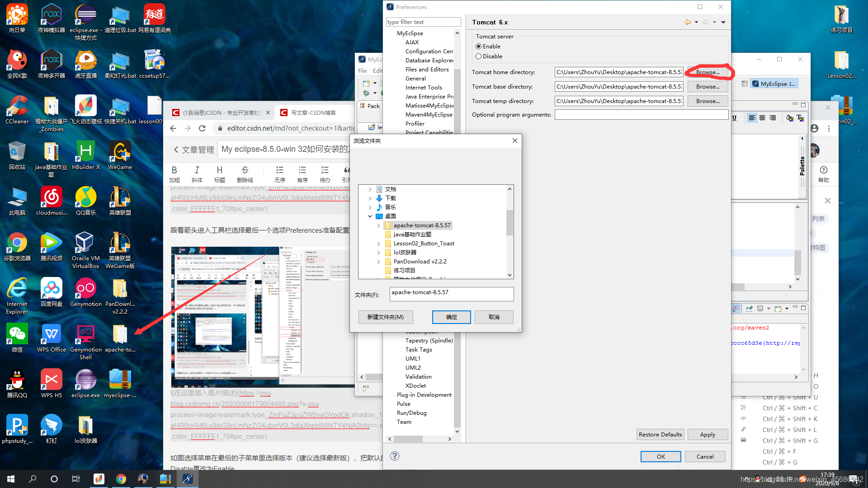Click Browse for Tomcat base directory
The height and width of the screenshot is (488, 868).
pyautogui.click(x=708, y=87)
